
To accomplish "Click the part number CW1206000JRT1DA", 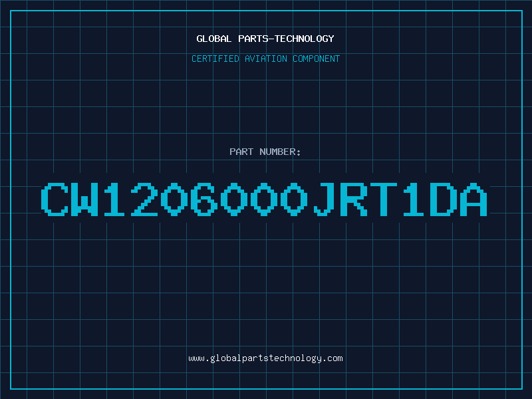I will pos(264,199).
